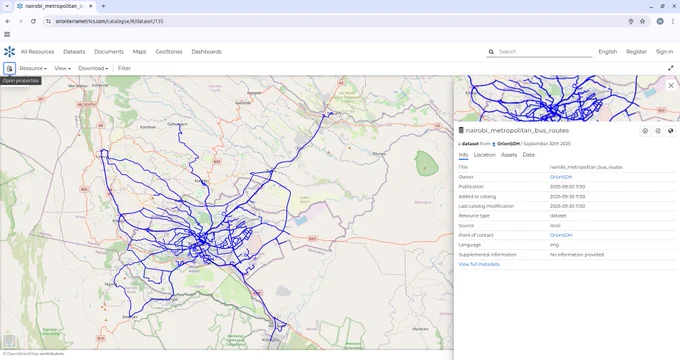Open the Maps menu item
680x360 pixels.
139,52
